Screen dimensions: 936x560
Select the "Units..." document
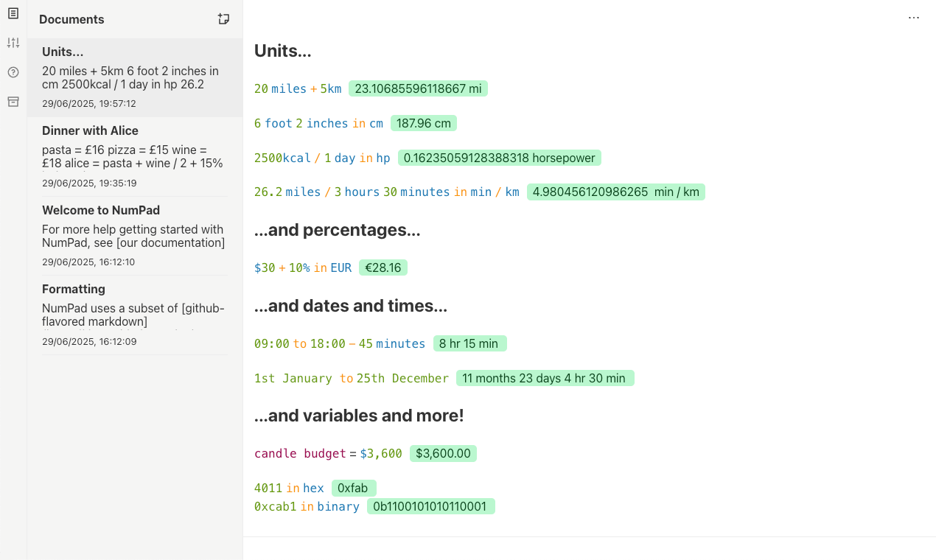pyautogui.click(x=135, y=77)
